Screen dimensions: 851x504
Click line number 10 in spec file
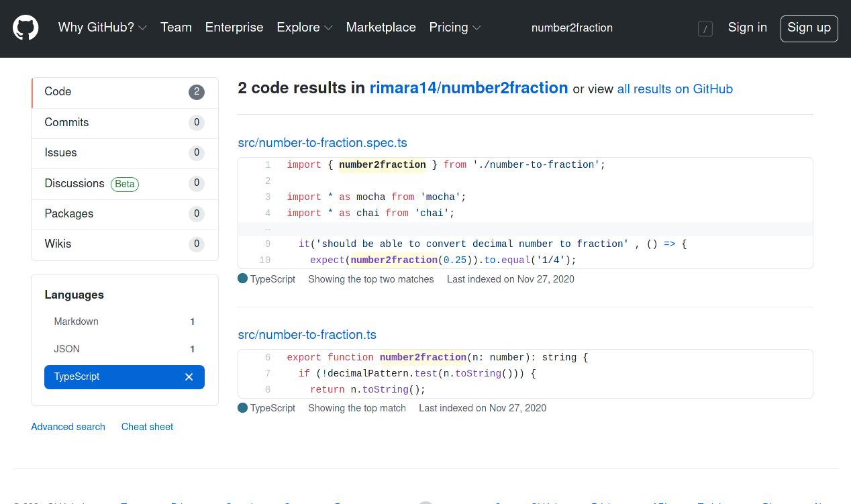(x=264, y=260)
